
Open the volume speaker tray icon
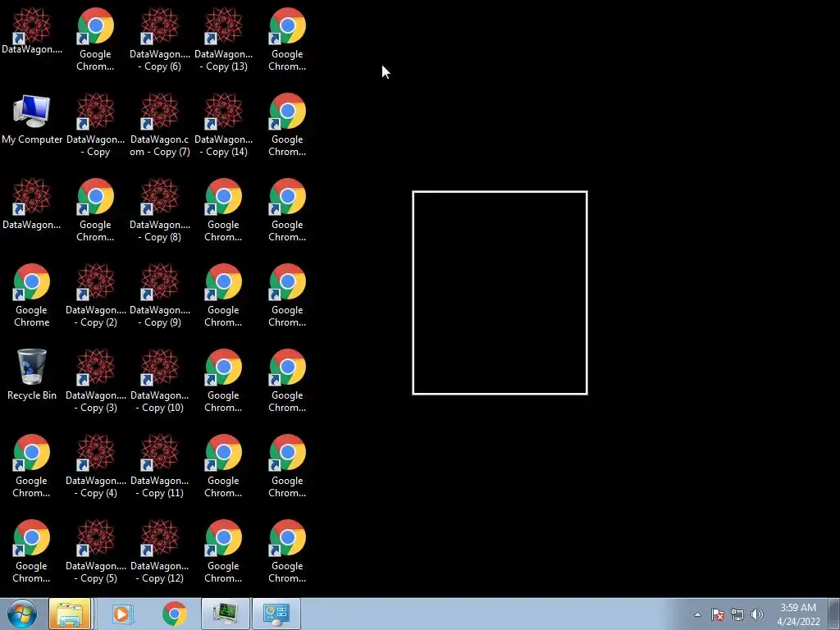(x=757, y=614)
